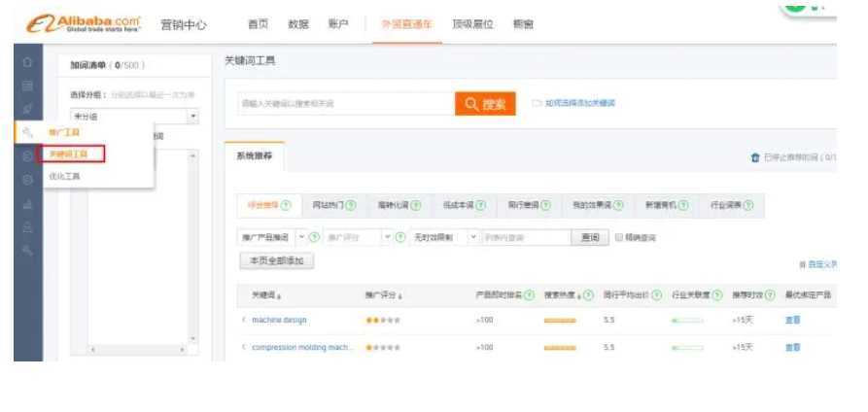
Task: Click the Alibaba.com logo
Action: 83,24
